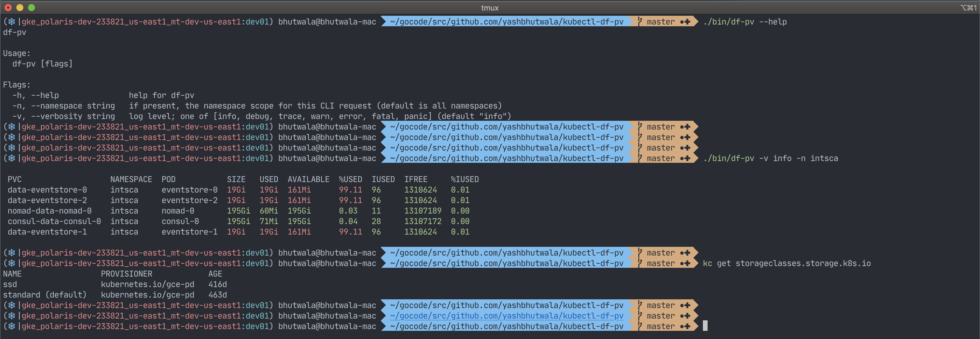Click the ssd storage class name
This screenshot has width=980, height=339.
pyautogui.click(x=10, y=284)
